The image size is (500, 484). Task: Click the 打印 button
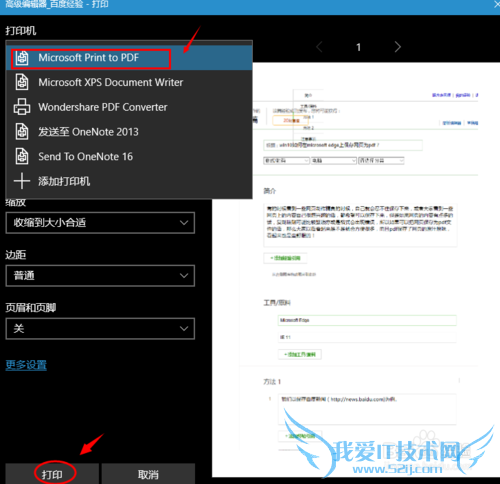click(x=52, y=474)
